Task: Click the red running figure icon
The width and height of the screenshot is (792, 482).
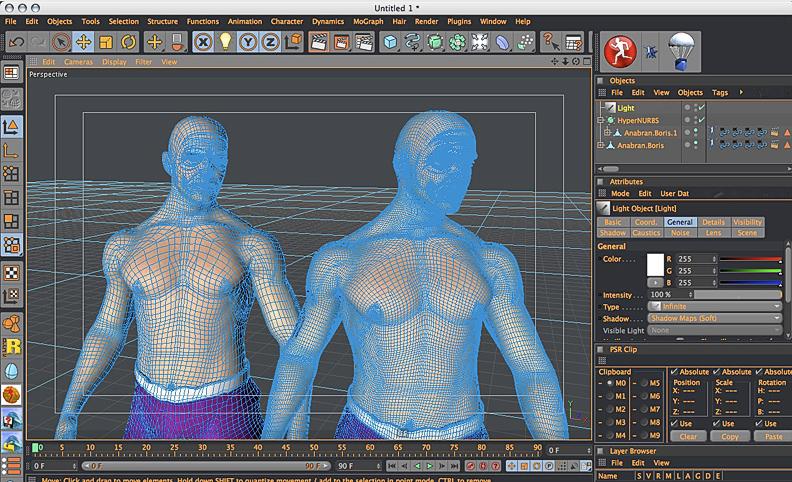Action: 620,51
